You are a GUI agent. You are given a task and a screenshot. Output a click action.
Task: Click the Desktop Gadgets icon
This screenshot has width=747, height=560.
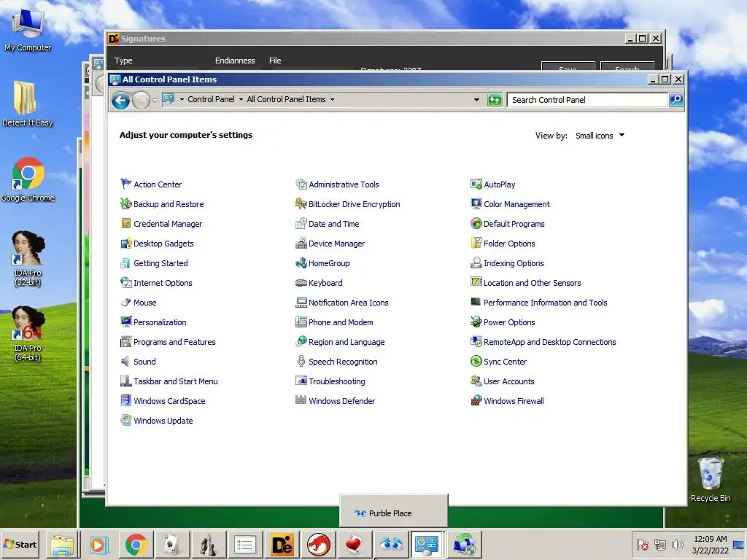[125, 244]
